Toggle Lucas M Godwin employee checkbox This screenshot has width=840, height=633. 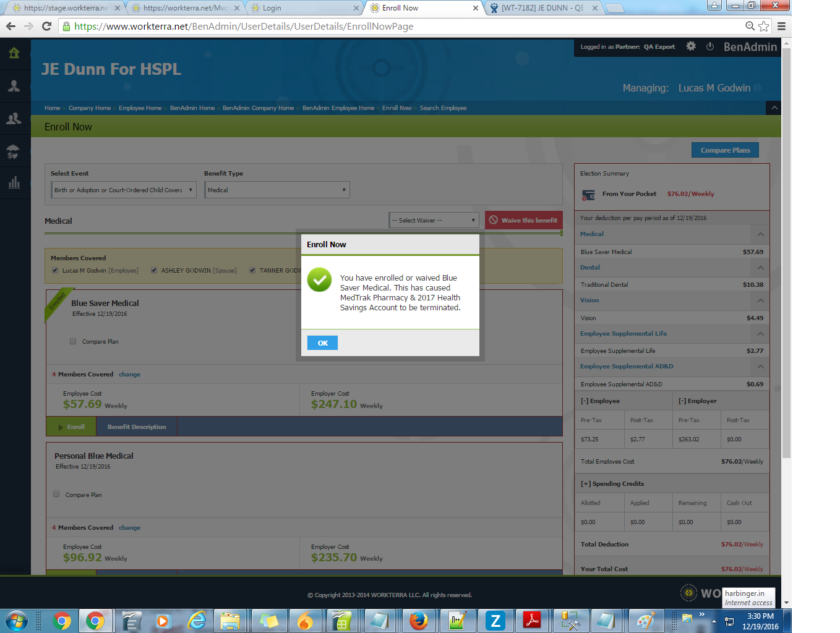55,270
